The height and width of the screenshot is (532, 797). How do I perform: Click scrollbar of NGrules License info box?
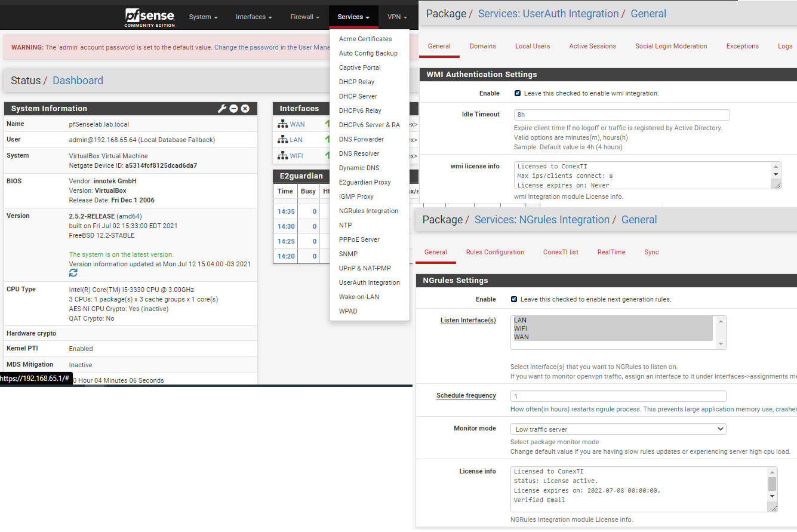coord(772,484)
